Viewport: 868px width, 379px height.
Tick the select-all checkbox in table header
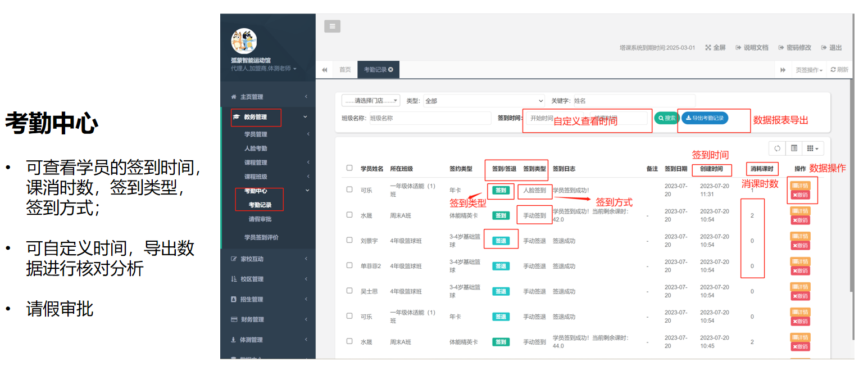pyautogui.click(x=349, y=168)
